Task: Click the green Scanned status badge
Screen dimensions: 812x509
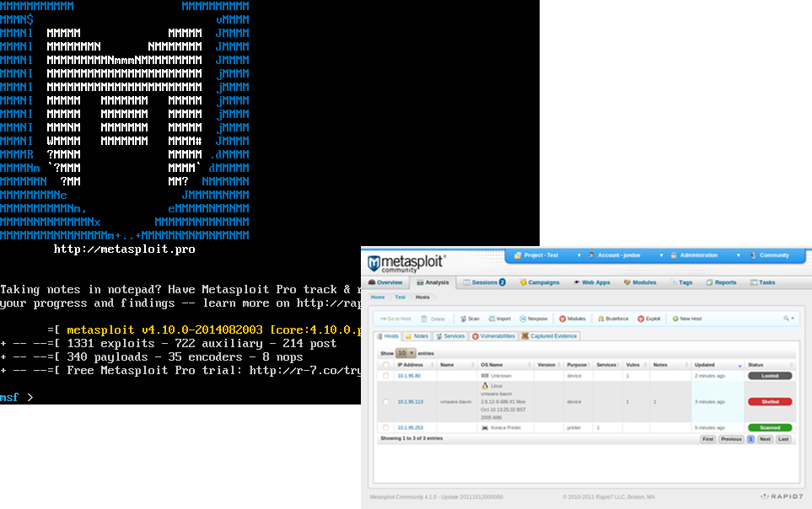Action: [770, 428]
